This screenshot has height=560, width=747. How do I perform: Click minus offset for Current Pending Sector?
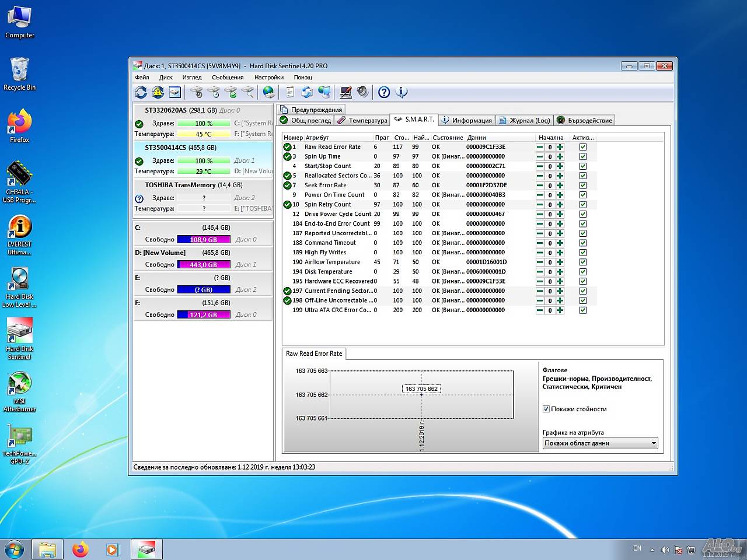coord(540,291)
